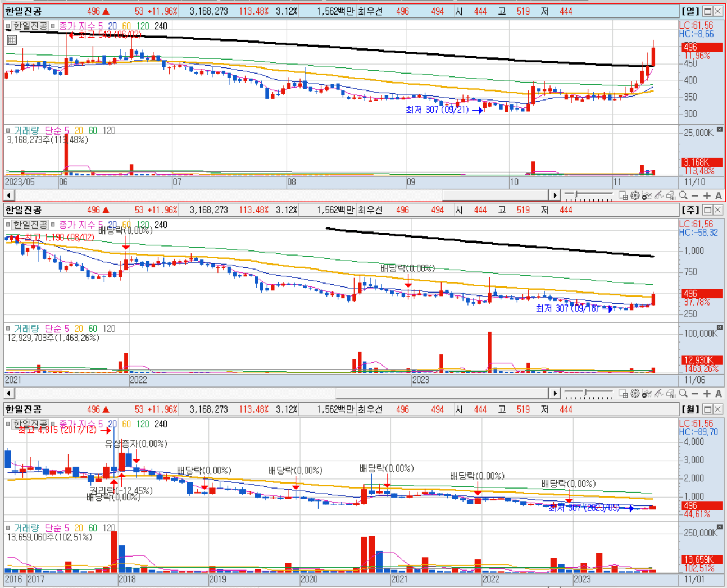The image size is (727, 588).
Task: Close the weekly chart volume pane with its X icon
Action: (720, 327)
